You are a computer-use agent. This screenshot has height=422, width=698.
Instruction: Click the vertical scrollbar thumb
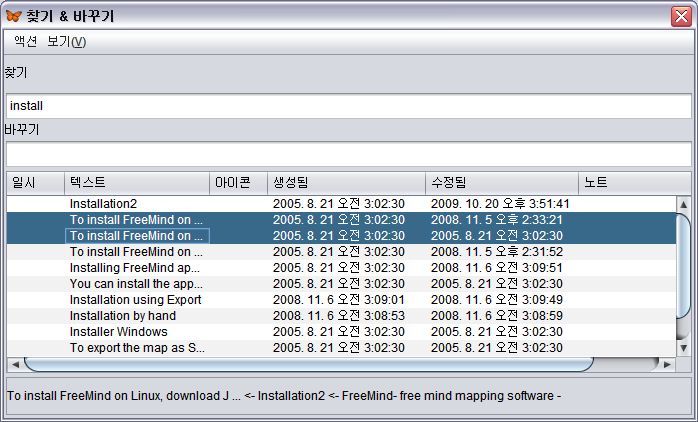point(684,266)
